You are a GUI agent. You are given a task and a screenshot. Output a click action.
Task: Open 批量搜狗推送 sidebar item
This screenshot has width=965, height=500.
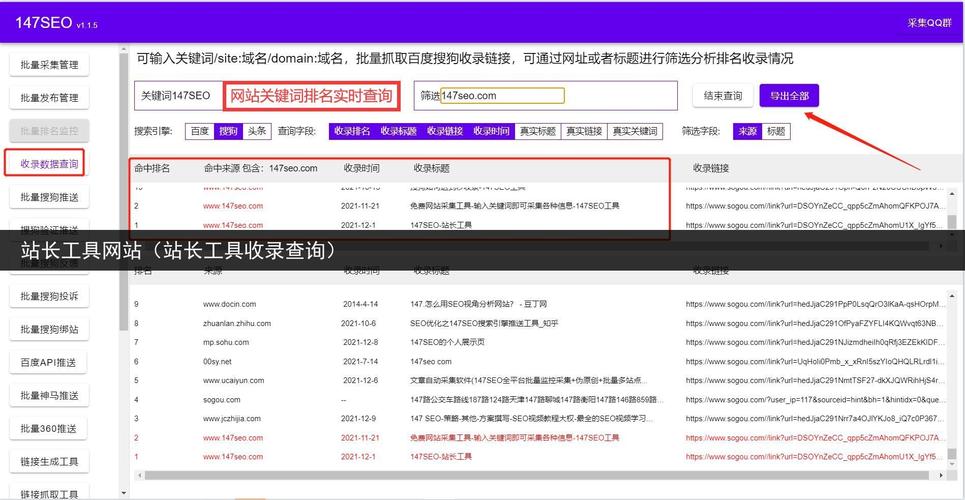coord(49,197)
